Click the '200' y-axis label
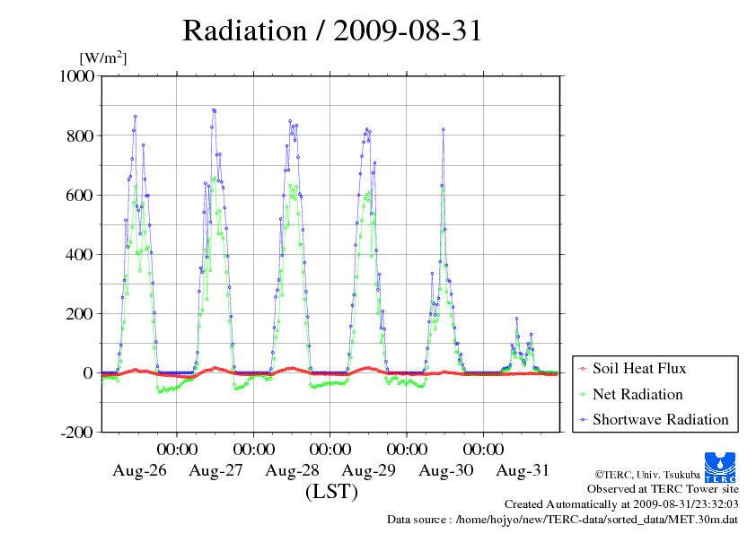 81,314
